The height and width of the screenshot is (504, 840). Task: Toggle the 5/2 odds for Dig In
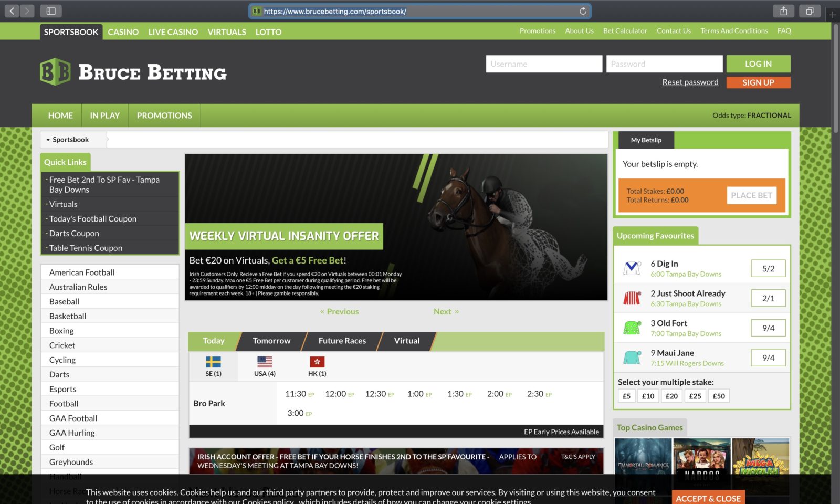pyautogui.click(x=768, y=268)
